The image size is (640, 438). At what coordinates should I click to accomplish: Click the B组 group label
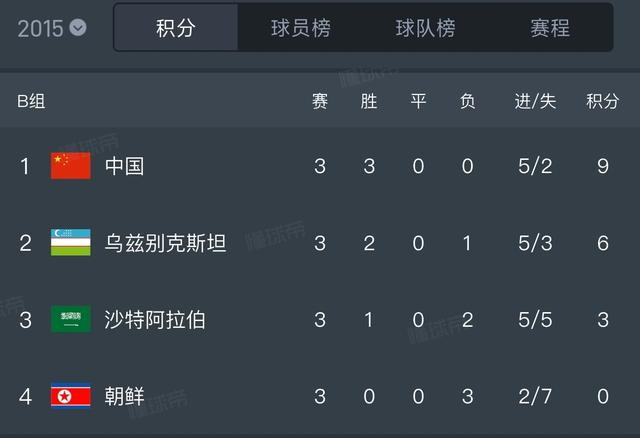[31, 101]
